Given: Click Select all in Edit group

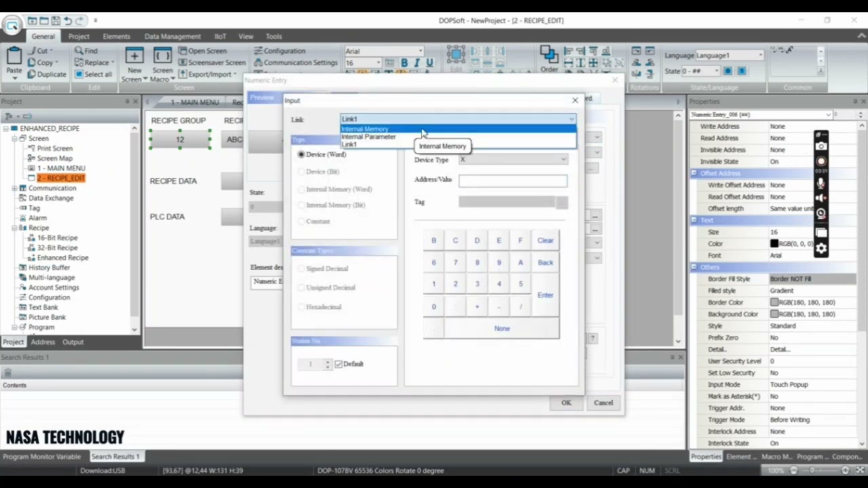Looking at the screenshot, I should (x=93, y=74).
